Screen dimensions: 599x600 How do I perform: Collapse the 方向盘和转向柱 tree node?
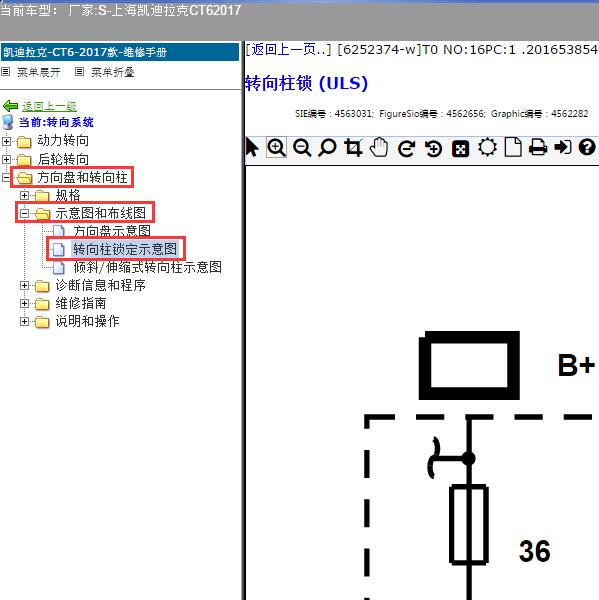[6, 177]
